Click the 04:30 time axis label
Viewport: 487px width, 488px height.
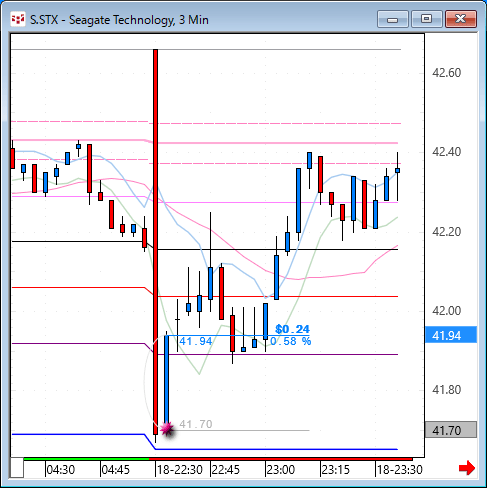[61, 470]
